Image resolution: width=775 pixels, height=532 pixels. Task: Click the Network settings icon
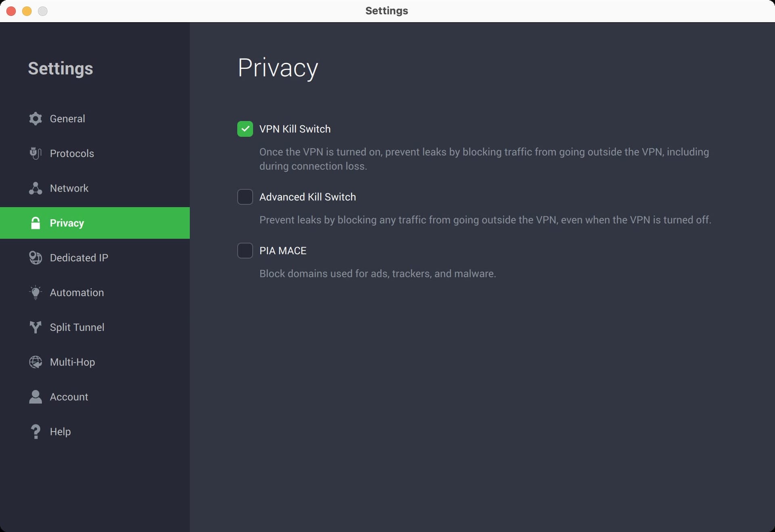click(36, 188)
